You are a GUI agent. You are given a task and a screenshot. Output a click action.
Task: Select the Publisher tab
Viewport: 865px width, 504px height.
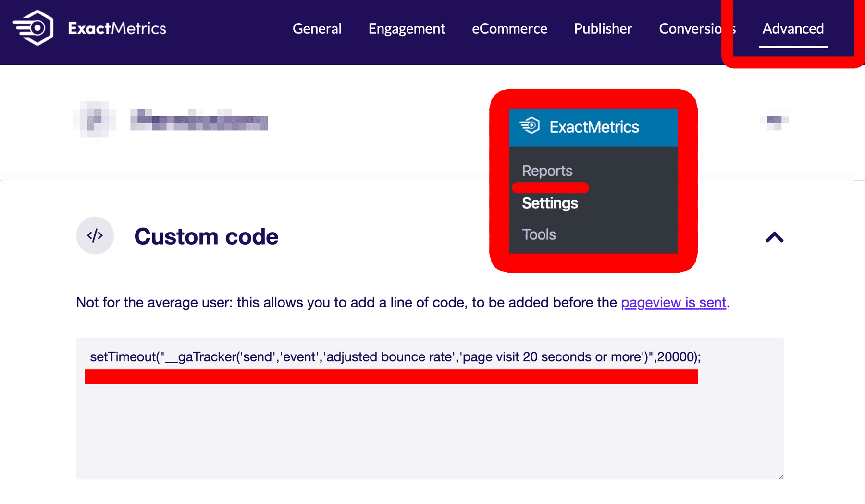click(x=603, y=28)
